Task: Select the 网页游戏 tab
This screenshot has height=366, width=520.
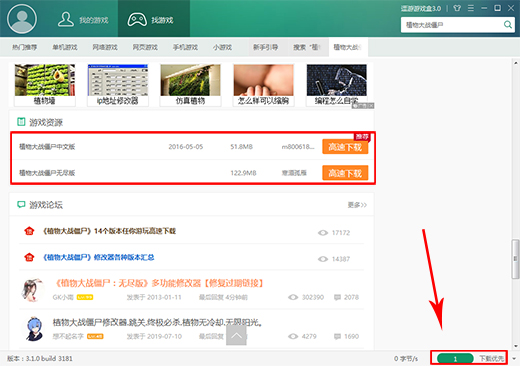Action: pos(145,47)
